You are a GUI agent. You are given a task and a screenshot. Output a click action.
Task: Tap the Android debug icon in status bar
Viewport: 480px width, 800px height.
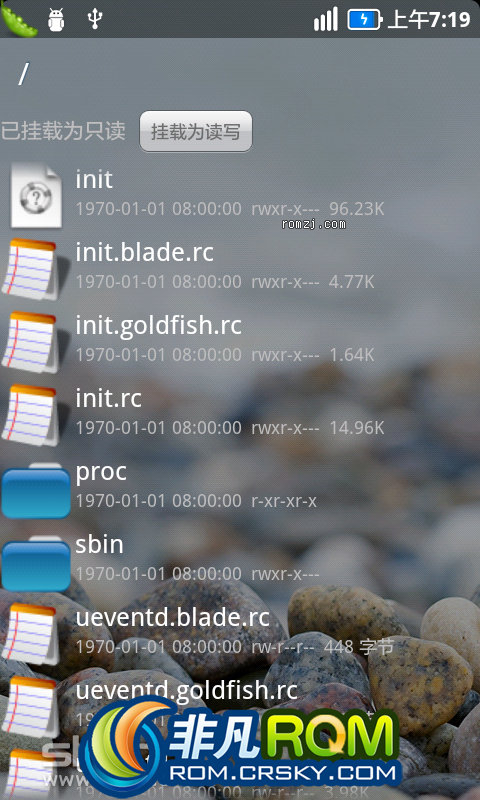click(x=56, y=20)
